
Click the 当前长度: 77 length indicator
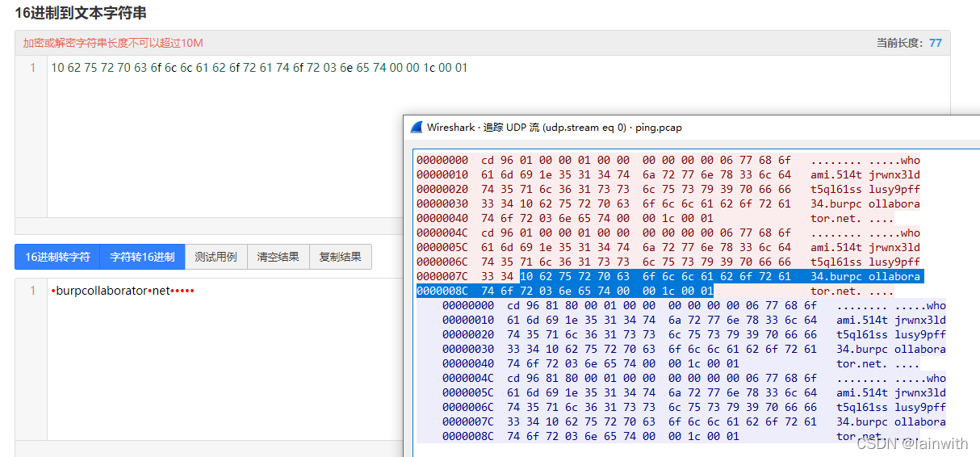909,43
